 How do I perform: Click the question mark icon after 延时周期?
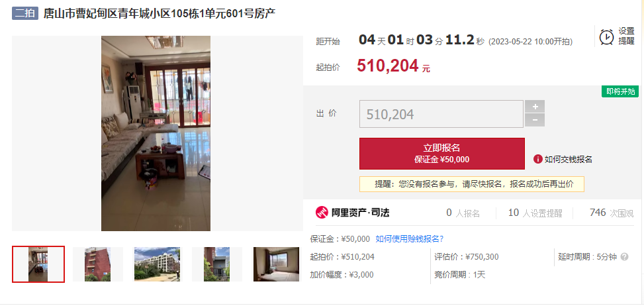(x=624, y=257)
